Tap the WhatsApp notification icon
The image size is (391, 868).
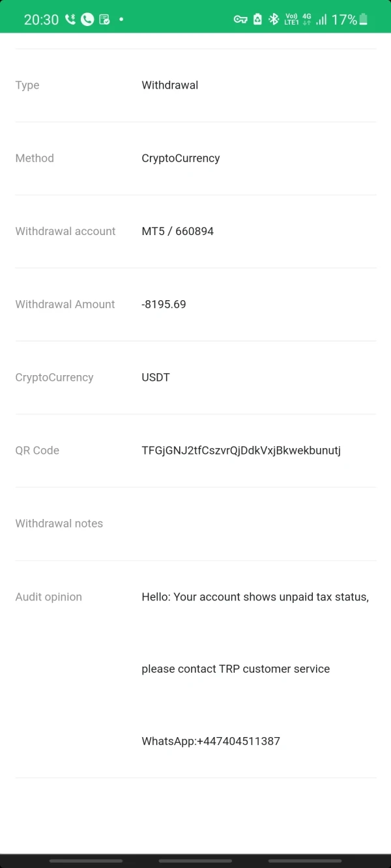(87, 20)
